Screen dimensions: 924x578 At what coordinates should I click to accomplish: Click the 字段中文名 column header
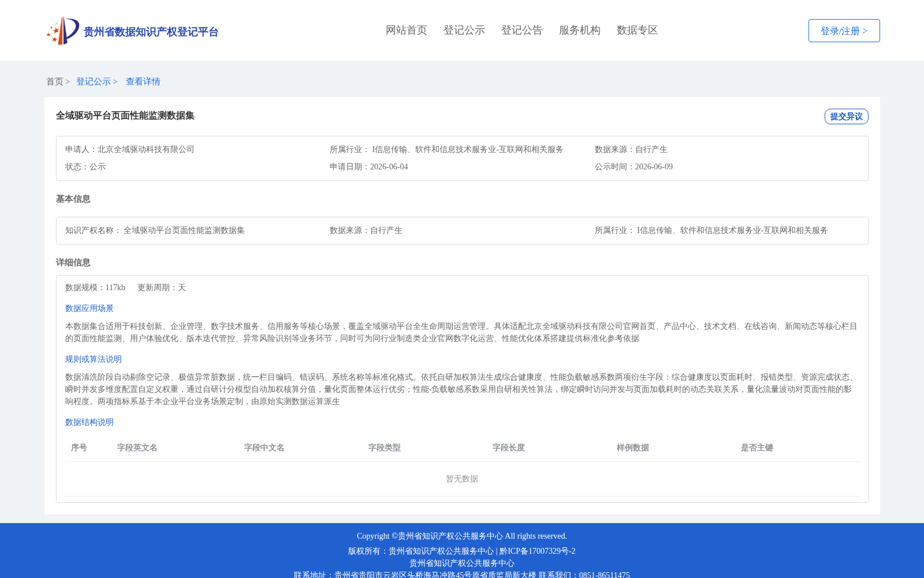point(264,447)
